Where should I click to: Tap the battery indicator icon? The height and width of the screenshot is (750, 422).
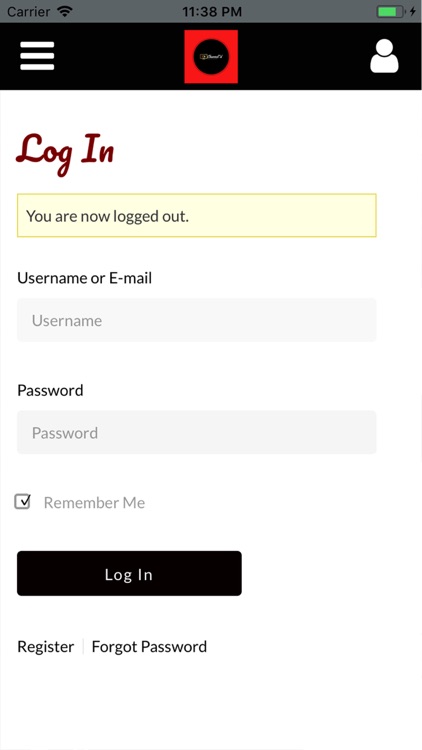[x=390, y=11]
